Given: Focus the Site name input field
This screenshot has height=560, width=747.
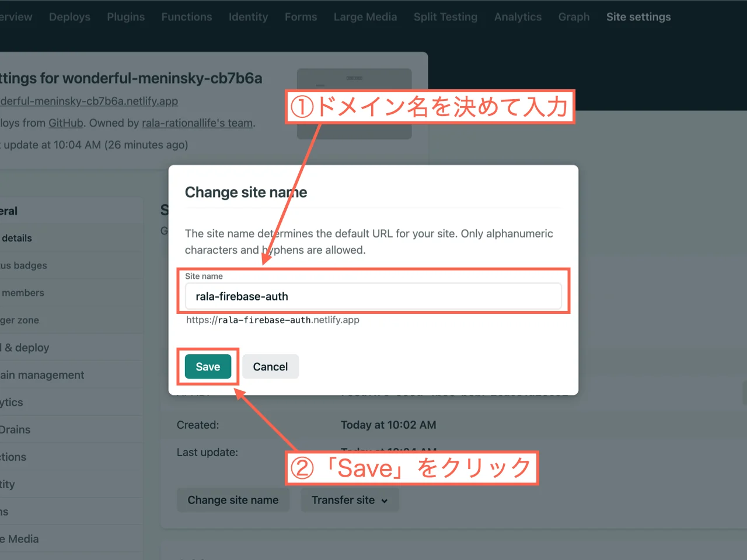Looking at the screenshot, I should (x=373, y=296).
